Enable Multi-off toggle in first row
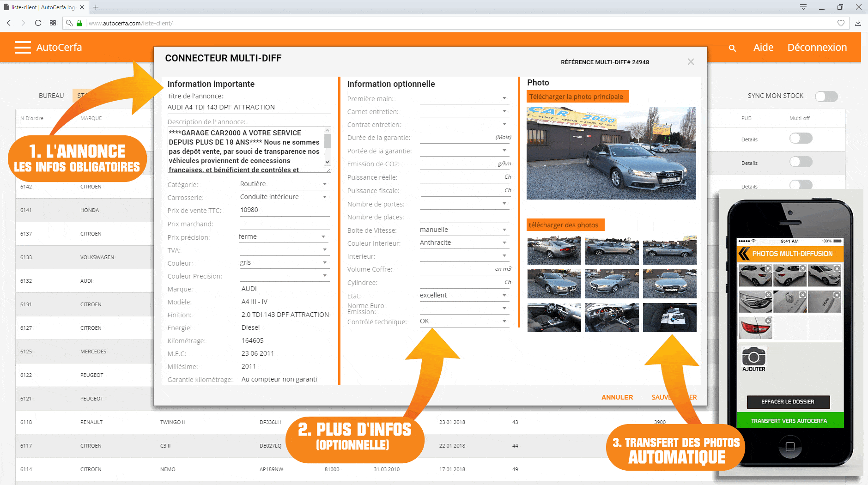The width and height of the screenshot is (868, 485). 801,138
